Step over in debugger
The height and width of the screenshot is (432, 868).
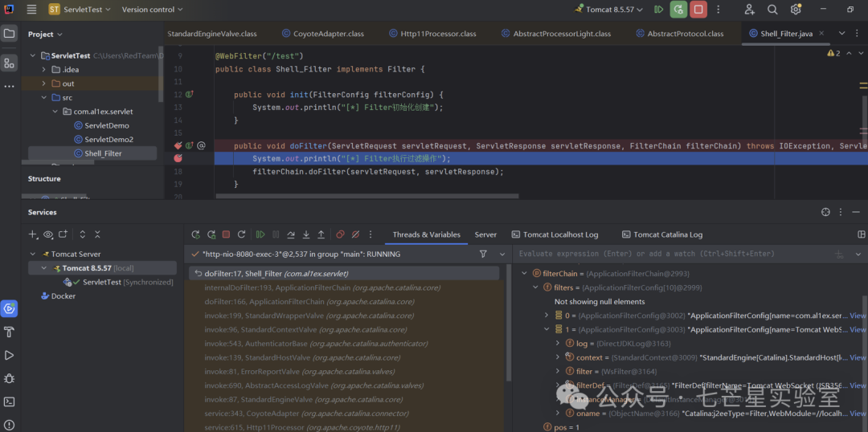(291, 234)
